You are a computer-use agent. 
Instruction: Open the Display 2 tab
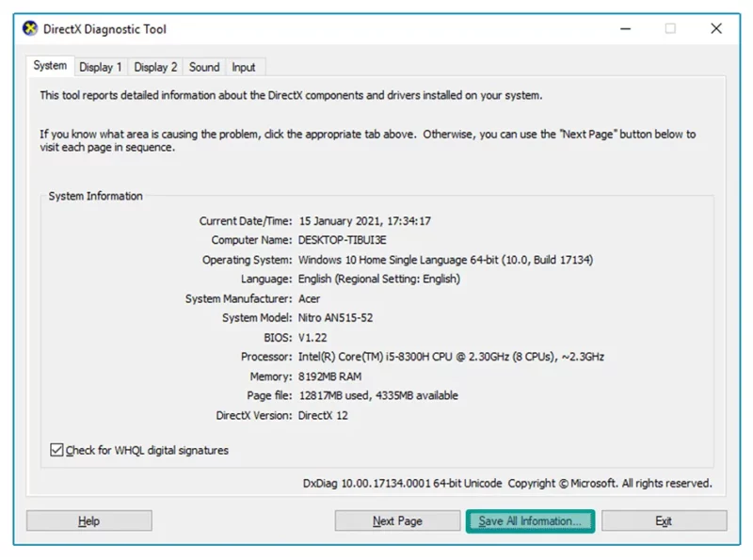click(155, 67)
